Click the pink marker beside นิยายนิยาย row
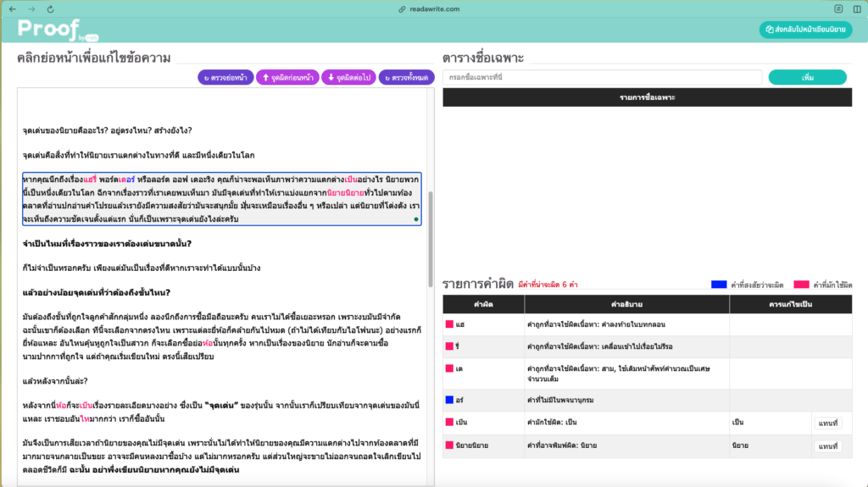Screen dimensions: 868x487 pyautogui.click(x=449, y=445)
